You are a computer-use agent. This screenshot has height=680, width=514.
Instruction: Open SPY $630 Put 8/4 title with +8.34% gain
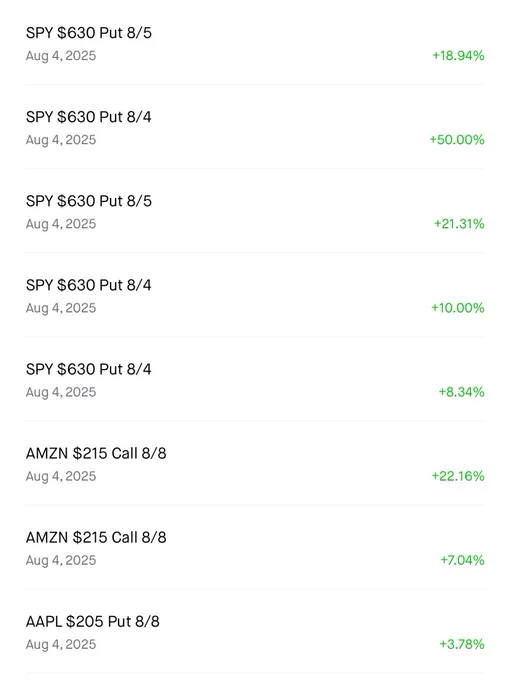pos(88,369)
